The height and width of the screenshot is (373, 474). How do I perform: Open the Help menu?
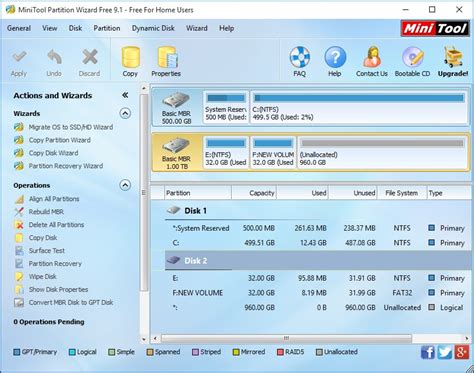(x=226, y=28)
